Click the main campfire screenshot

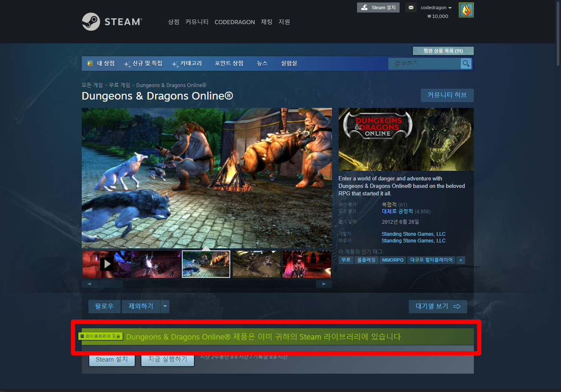[x=207, y=178]
